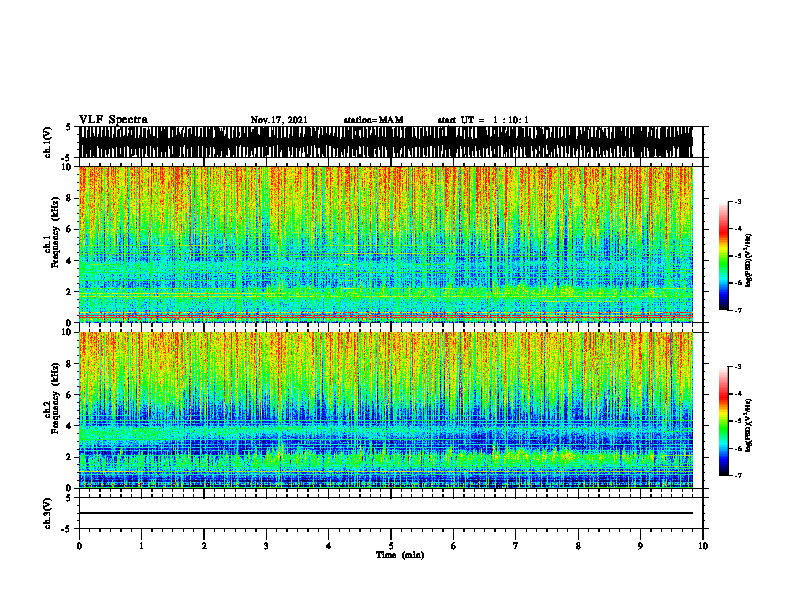Click the "ch.3(V)" axis label
The height and width of the screenshot is (612, 792).
pyautogui.click(x=47, y=513)
